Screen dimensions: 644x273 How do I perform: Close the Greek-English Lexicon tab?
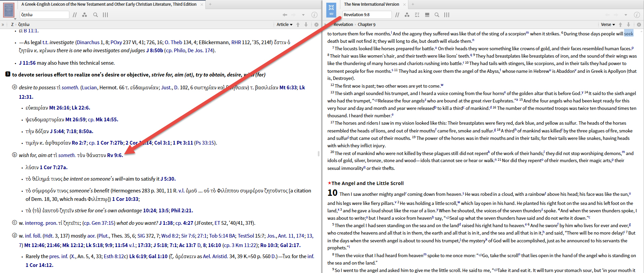(x=202, y=4)
